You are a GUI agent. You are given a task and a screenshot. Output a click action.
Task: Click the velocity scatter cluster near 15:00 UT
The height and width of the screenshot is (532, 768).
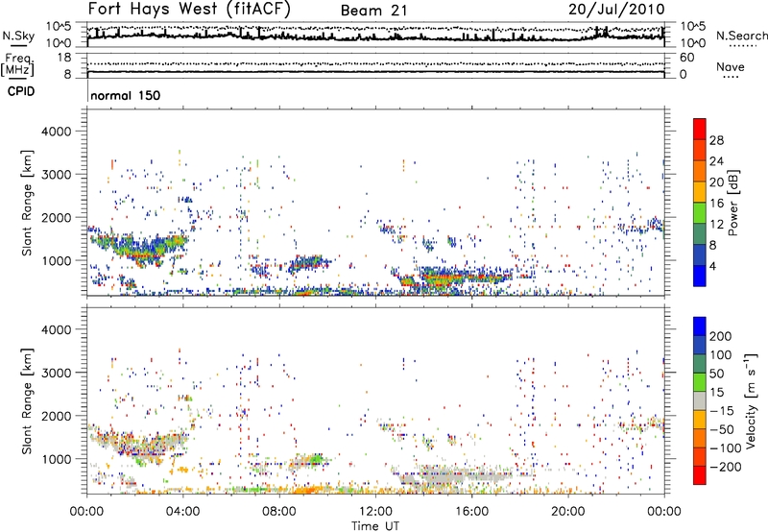pos(453,476)
